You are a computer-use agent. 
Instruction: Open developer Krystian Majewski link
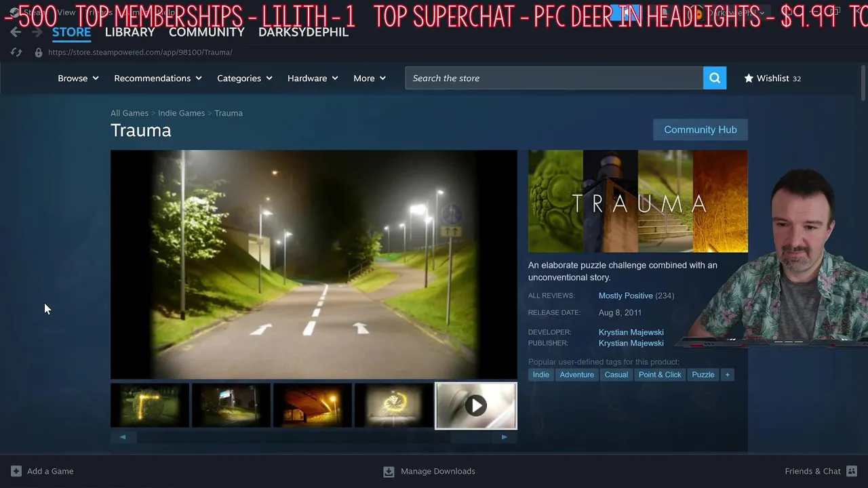point(631,332)
